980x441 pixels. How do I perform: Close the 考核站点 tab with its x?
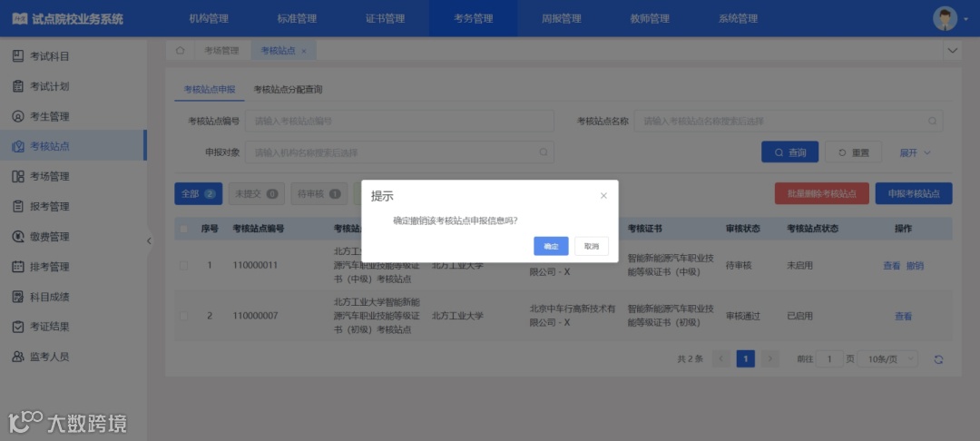click(304, 51)
